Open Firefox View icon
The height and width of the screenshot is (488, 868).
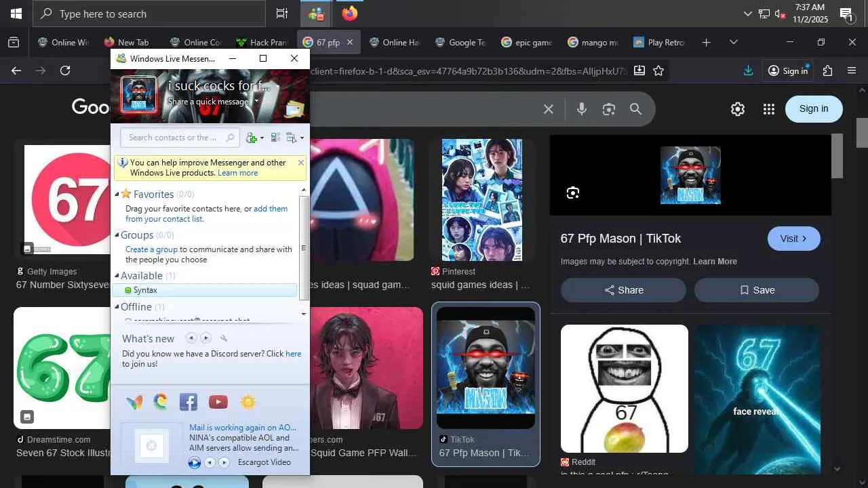[x=14, y=42]
